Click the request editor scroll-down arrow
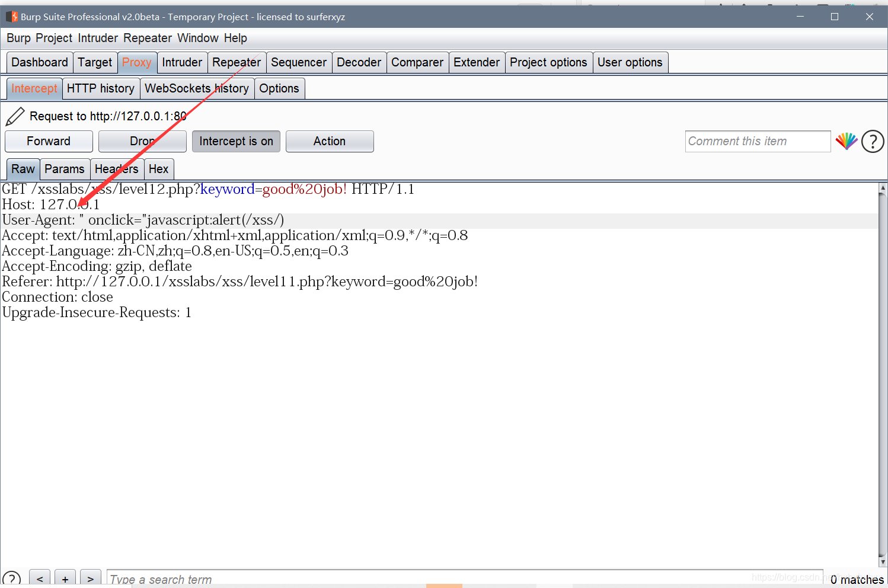 click(883, 561)
